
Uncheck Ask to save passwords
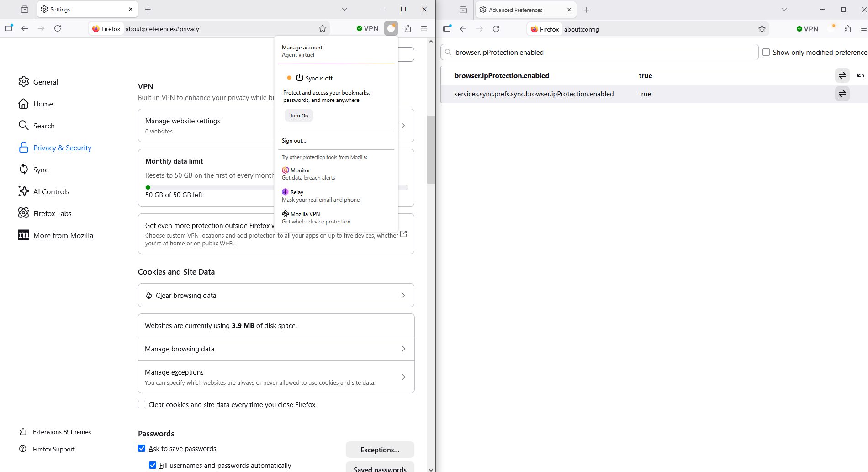coord(142,448)
